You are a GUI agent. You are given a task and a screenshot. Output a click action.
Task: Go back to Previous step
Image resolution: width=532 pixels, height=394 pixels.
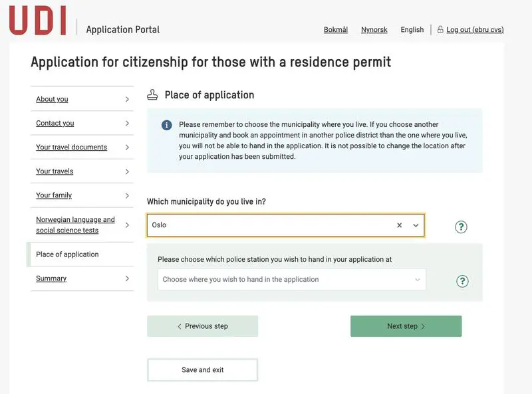coord(202,326)
